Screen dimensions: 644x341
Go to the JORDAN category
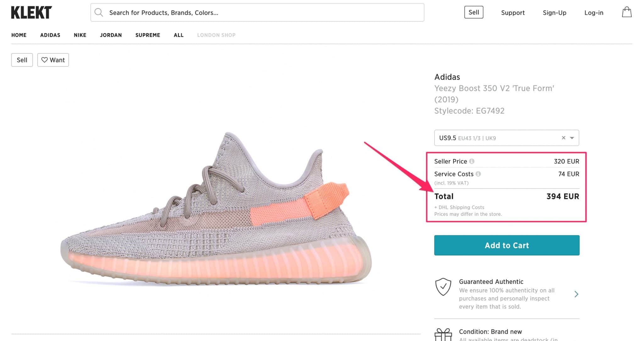(x=111, y=35)
